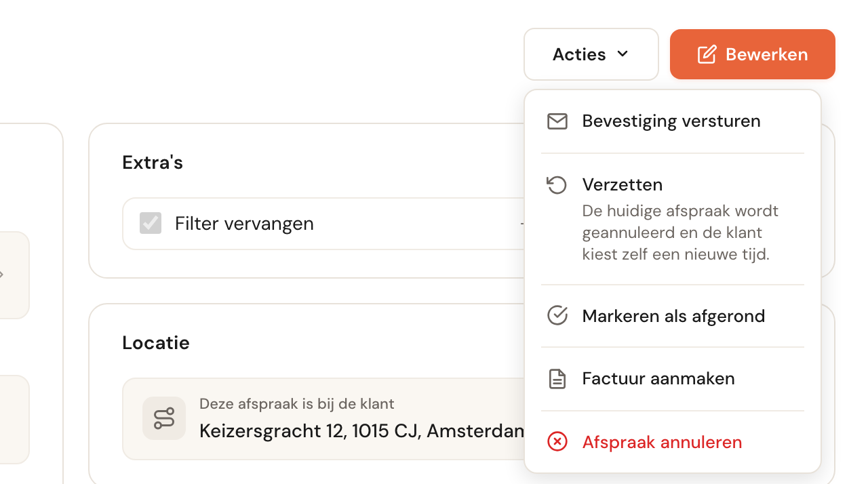Screen dimensions: 868x484
Task: Click the document icon for Factuur aanmaken
Action: point(557,378)
